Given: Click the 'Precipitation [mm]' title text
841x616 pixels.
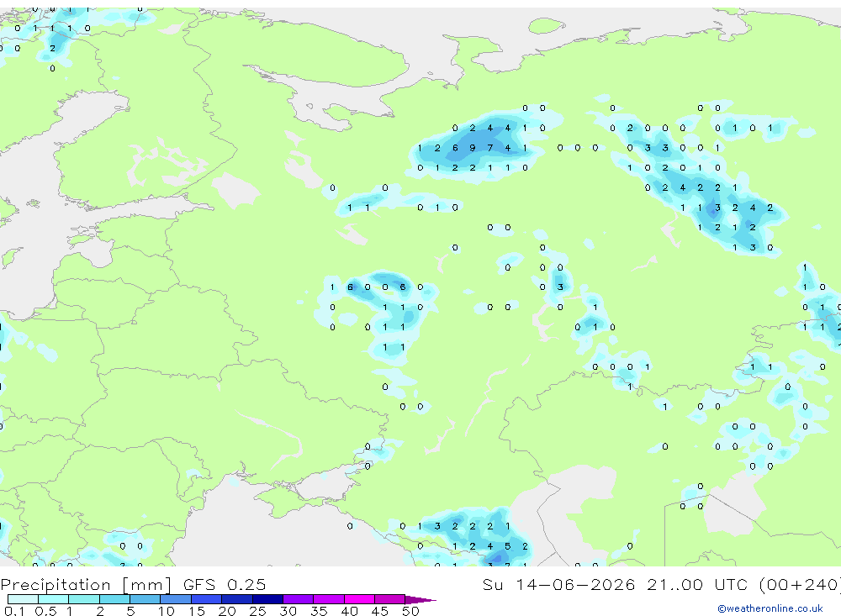Looking at the screenshot, I should click(86, 584).
